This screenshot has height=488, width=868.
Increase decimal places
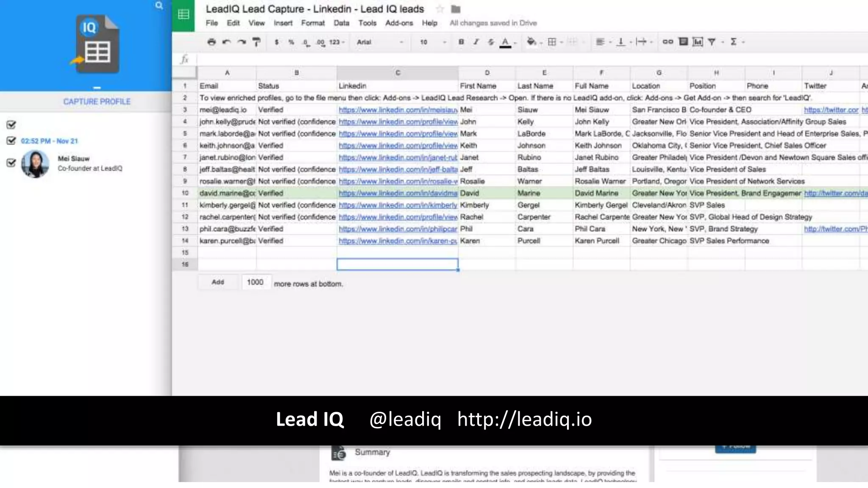[320, 42]
